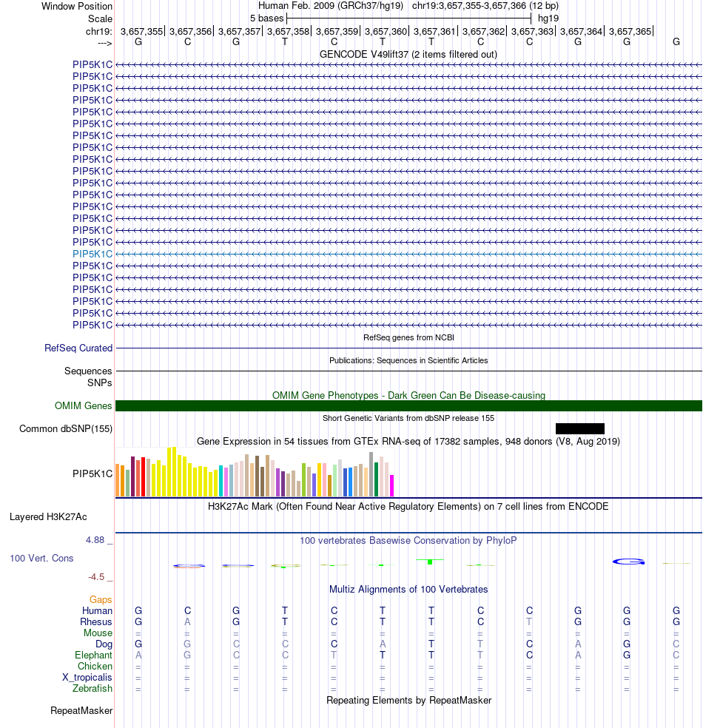
Task: Click the hg19 label beside the scale bar
Action: pyautogui.click(x=548, y=18)
